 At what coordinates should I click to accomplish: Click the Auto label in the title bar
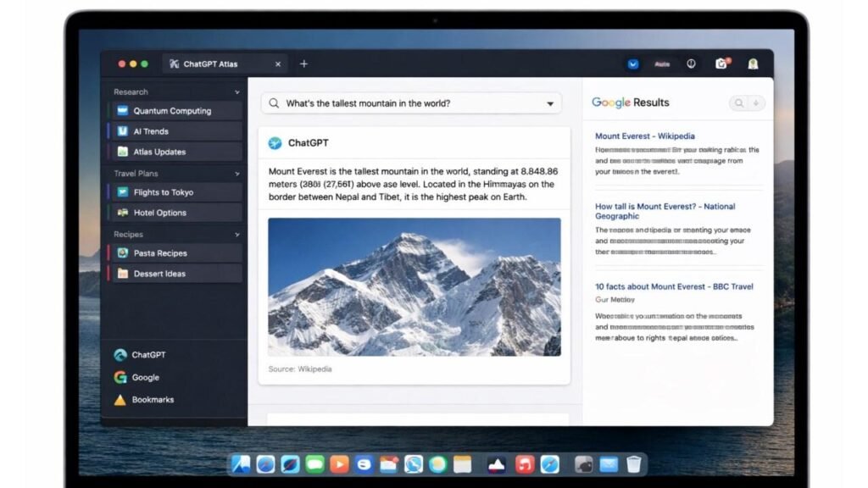pos(662,64)
